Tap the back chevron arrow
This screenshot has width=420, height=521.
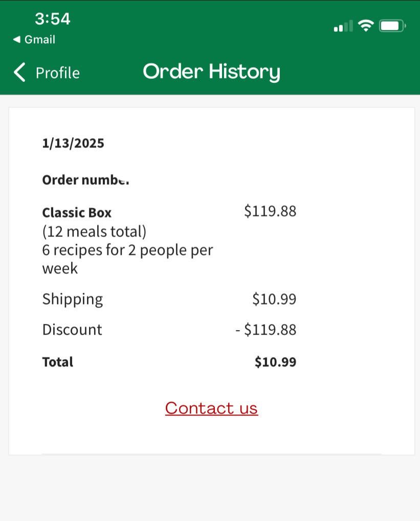[19, 73]
